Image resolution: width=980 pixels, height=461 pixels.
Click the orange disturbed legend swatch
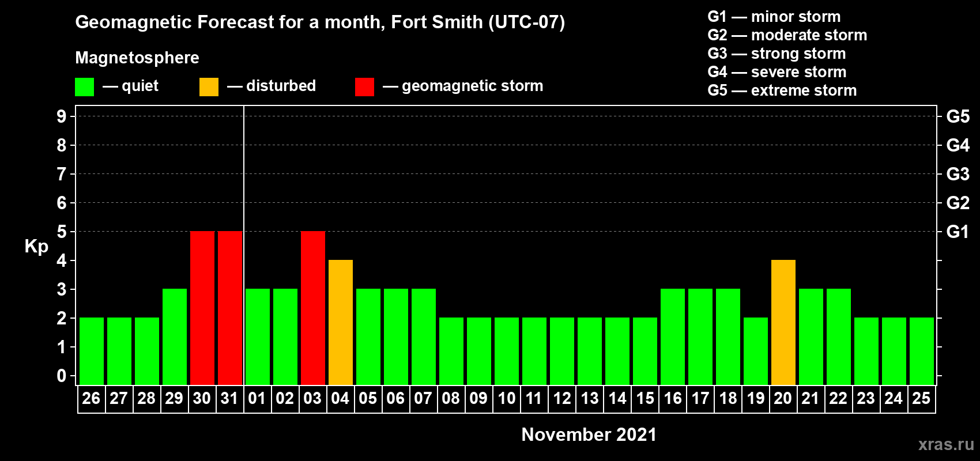point(209,87)
